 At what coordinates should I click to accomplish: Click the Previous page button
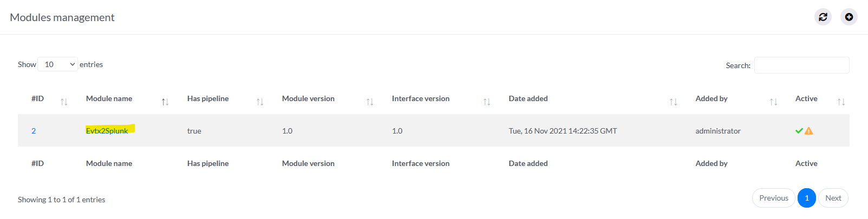pyautogui.click(x=773, y=198)
